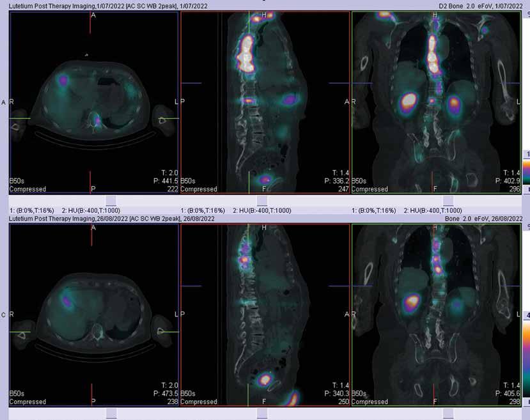Click '2: HU(B:-400,T:1000)' beneath the 1/07/2022 sagittal view
Screen dimensions: 530x420
point(262,210)
